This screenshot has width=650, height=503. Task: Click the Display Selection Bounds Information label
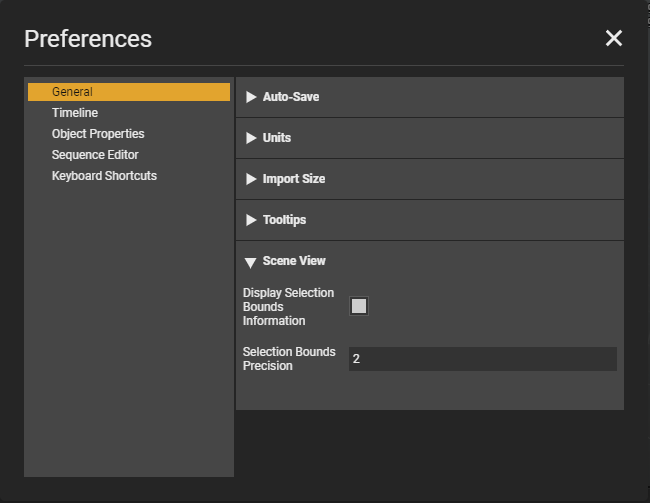click(x=288, y=307)
